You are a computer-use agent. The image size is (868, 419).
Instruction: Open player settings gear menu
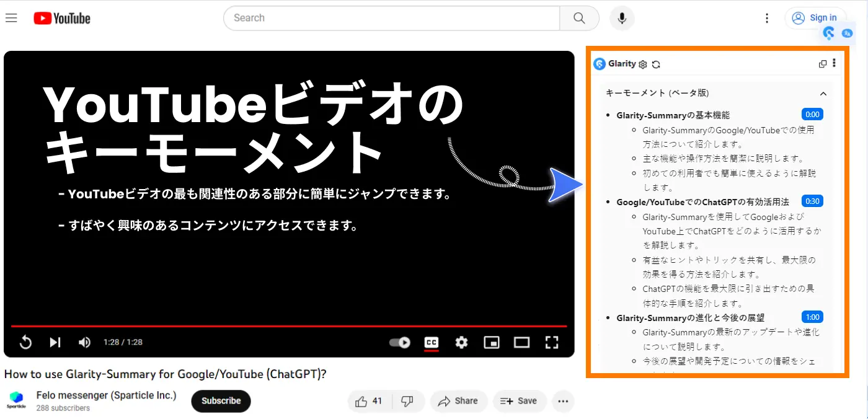coord(461,342)
